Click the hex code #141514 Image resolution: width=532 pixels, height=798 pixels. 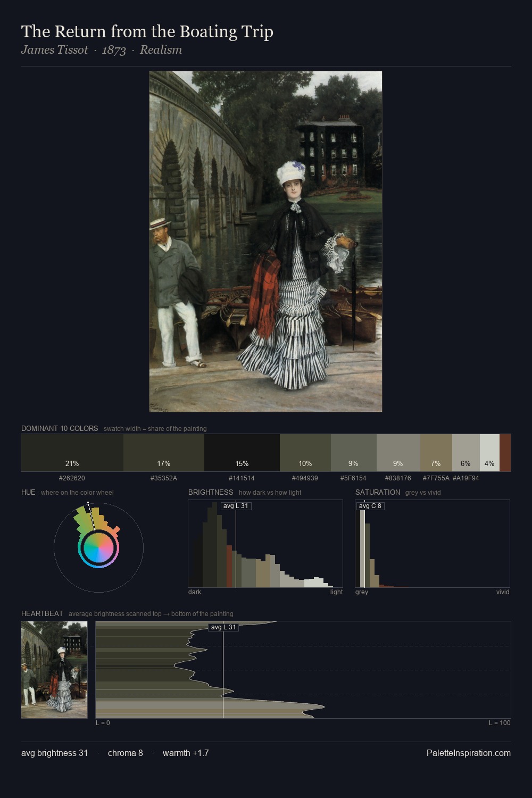coord(242,478)
